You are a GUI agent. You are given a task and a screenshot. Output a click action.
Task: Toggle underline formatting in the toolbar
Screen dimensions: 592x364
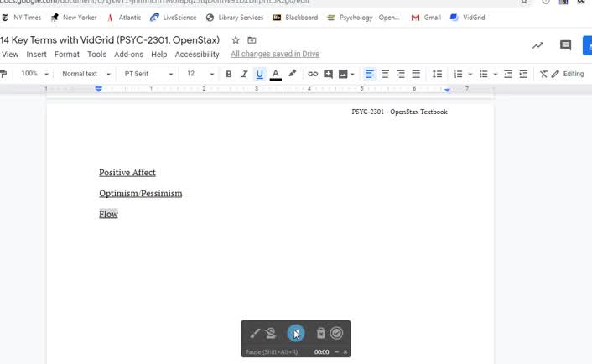260,74
